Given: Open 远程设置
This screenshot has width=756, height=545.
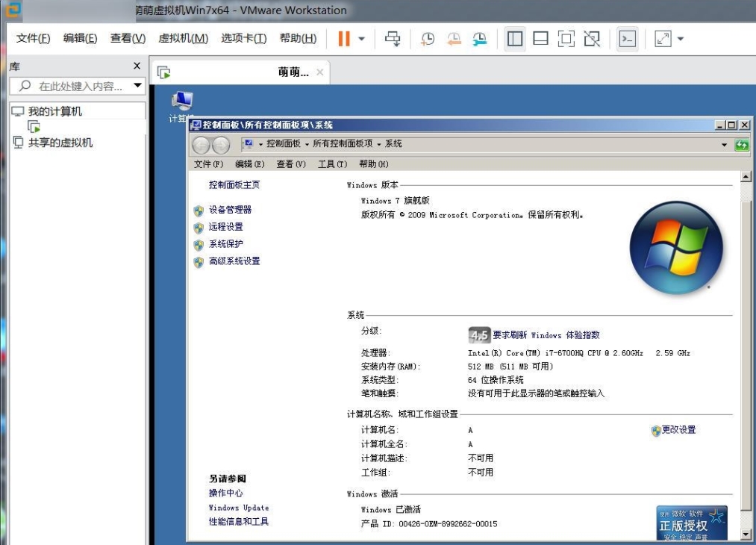Looking at the screenshot, I should click(225, 227).
